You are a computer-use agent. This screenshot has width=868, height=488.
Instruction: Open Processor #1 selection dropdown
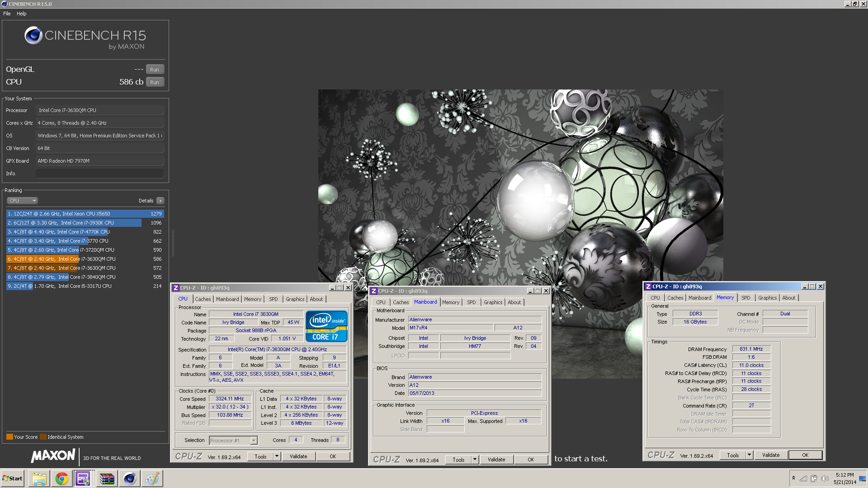(x=233, y=441)
